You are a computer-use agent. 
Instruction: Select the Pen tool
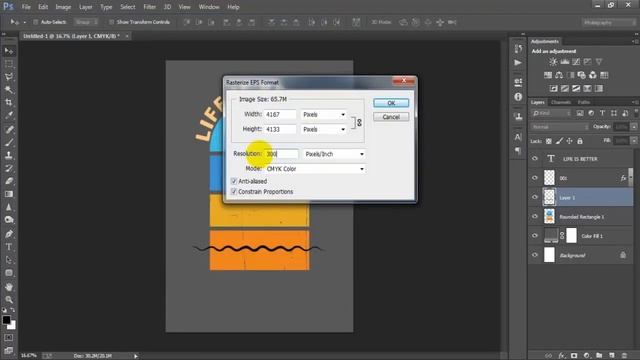(x=9, y=234)
